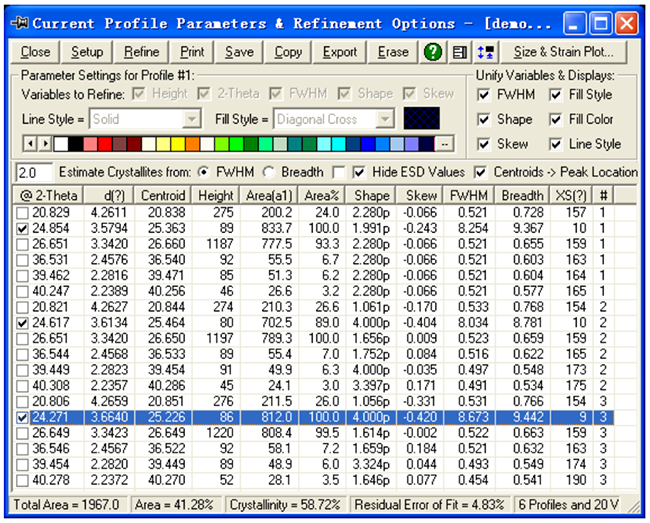Click the Height column header
This screenshot has width=650, height=523.
(216, 195)
